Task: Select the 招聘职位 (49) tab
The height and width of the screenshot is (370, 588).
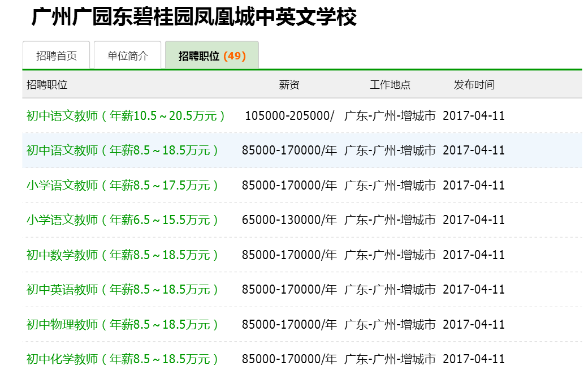Action: pos(212,56)
